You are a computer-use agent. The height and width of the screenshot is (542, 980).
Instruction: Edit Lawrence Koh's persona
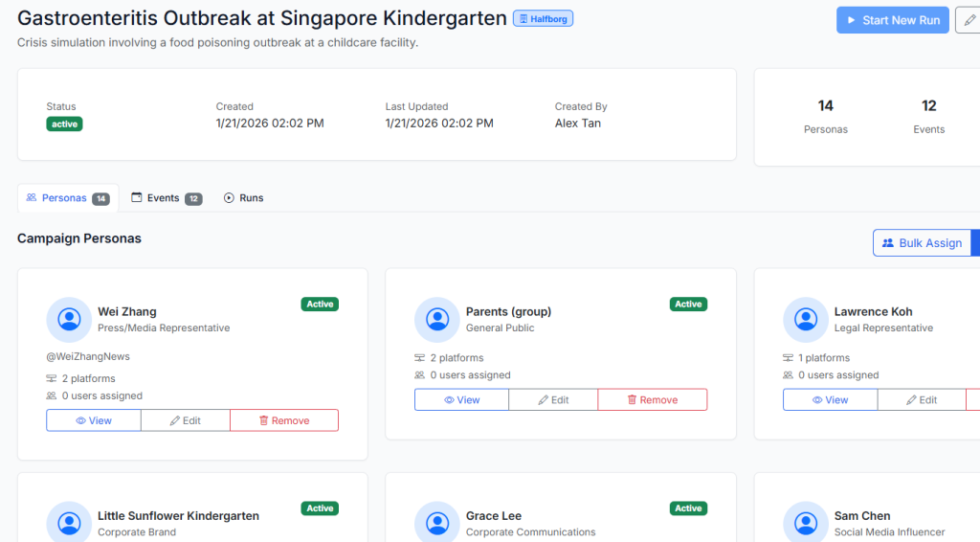(x=921, y=400)
